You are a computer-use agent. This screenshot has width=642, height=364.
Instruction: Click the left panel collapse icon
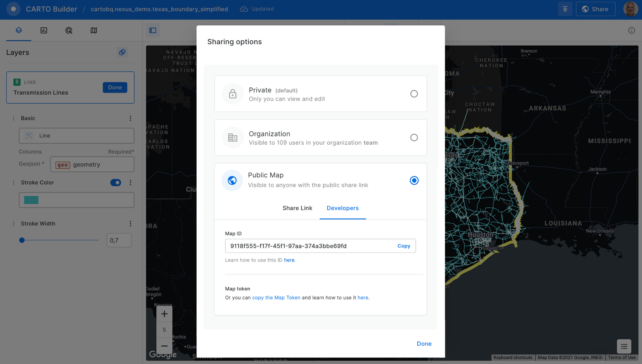[x=153, y=30]
